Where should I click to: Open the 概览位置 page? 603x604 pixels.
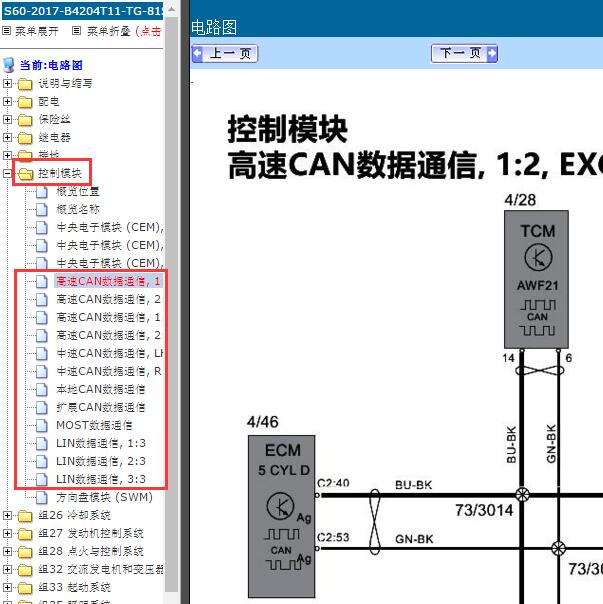click(x=78, y=191)
